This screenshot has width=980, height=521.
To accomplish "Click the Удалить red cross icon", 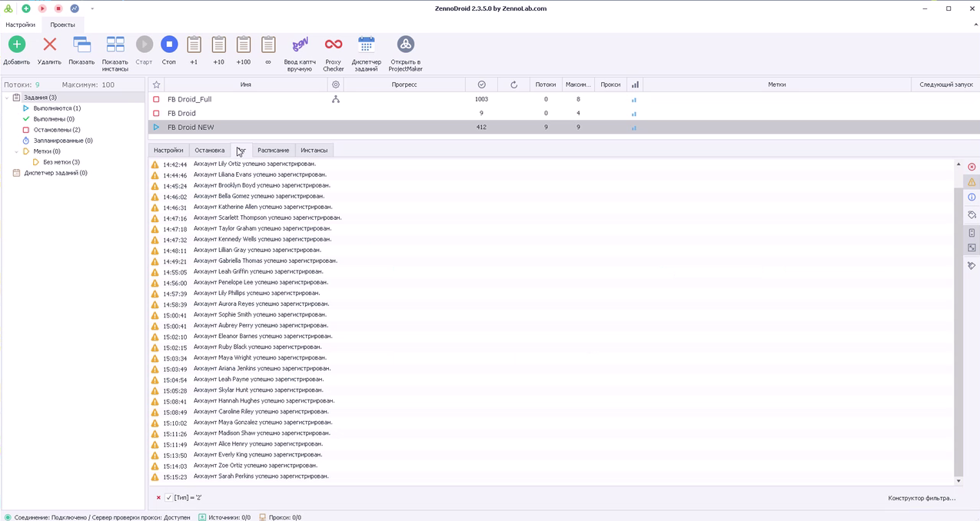I will tap(49, 45).
